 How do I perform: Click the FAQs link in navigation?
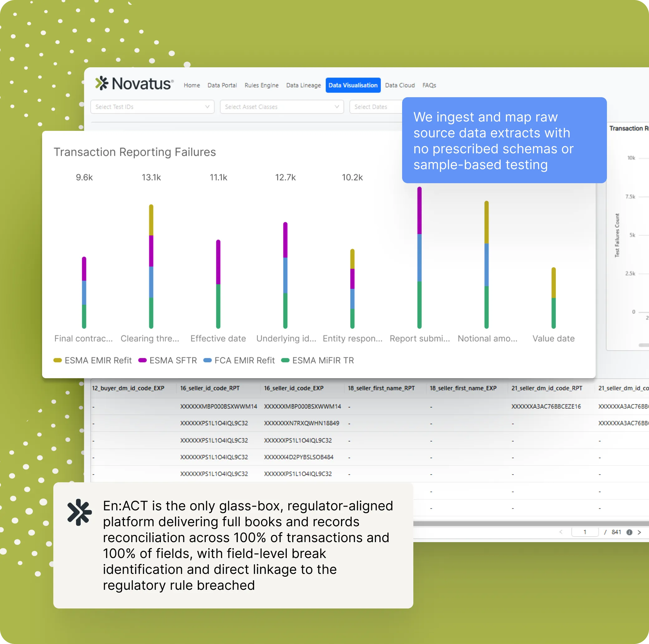pos(429,85)
